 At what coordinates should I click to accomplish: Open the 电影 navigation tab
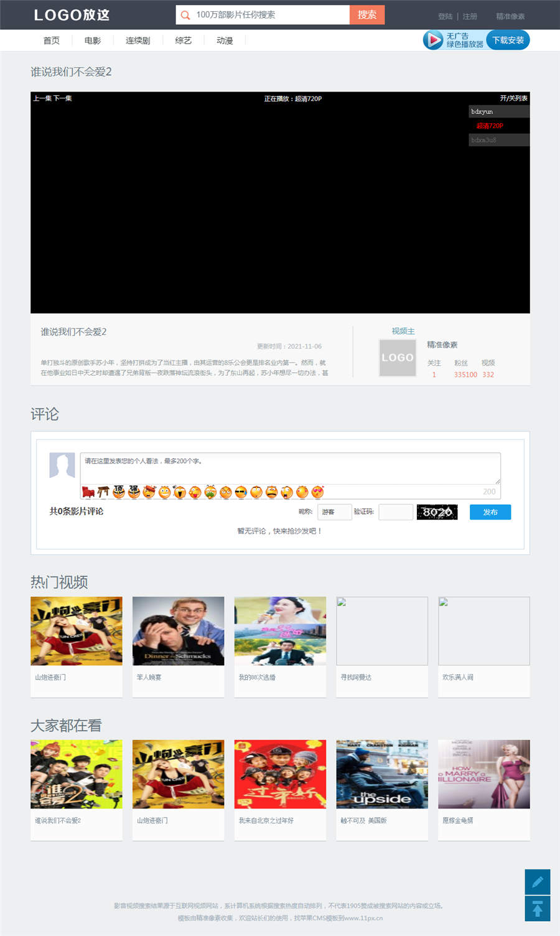coord(93,40)
